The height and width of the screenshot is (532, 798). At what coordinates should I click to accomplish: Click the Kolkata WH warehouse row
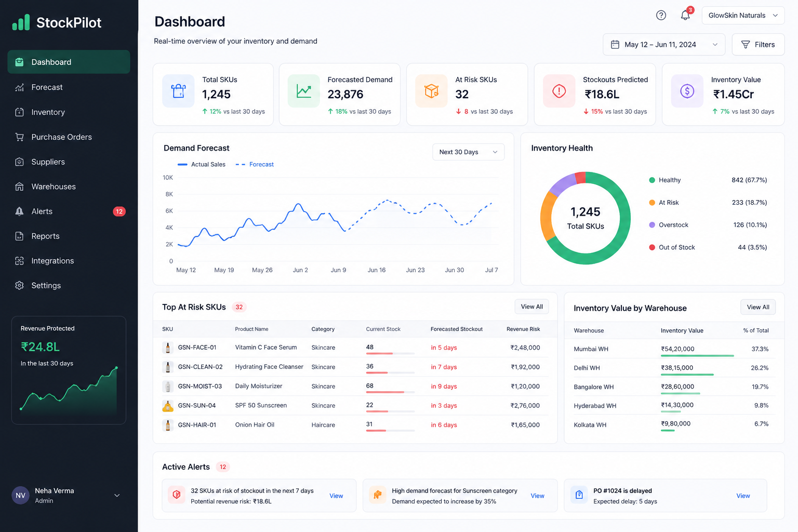pyautogui.click(x=674, y=425)
